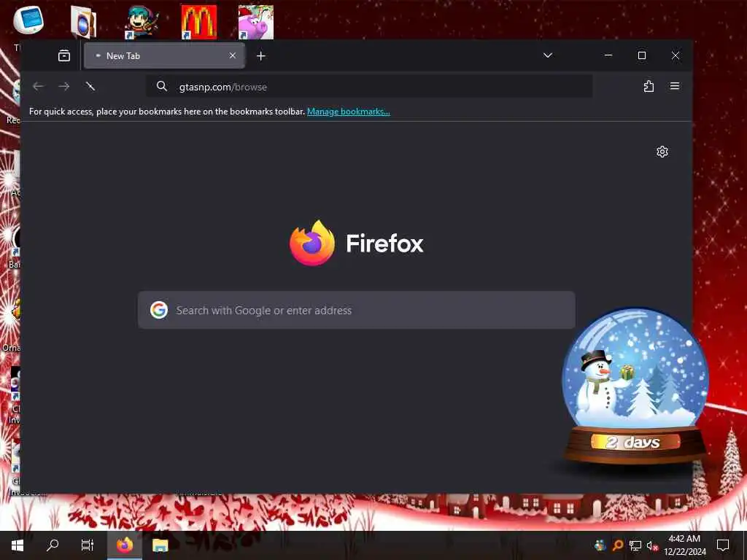Image resolution: width=747 pixels, height=560 pixels.
Task: Open File Explorer from taskbar
Action: click(x=160, y=545)
